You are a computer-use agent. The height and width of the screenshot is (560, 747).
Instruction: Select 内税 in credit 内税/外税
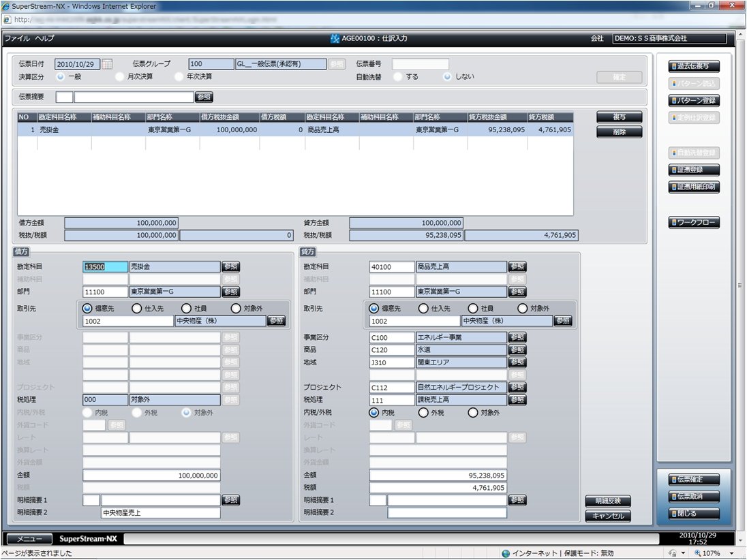[x=374, y=413]
